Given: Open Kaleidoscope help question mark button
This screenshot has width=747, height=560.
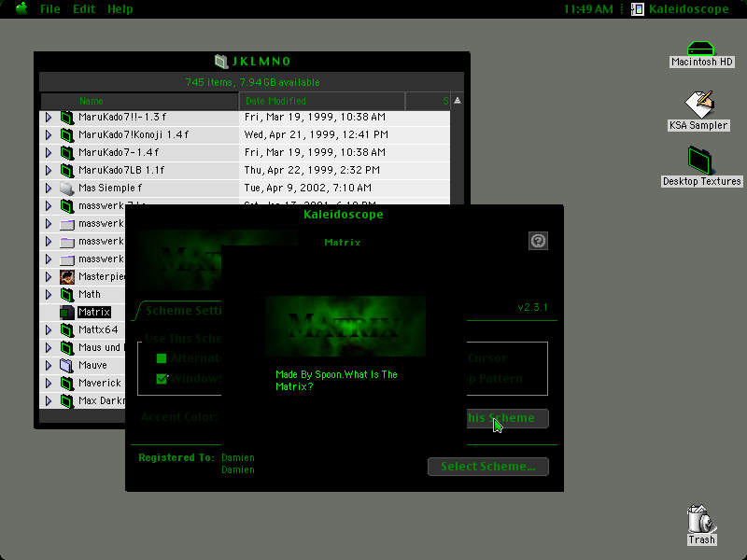Looking at the screenshot, I should [x=539, y=241].
